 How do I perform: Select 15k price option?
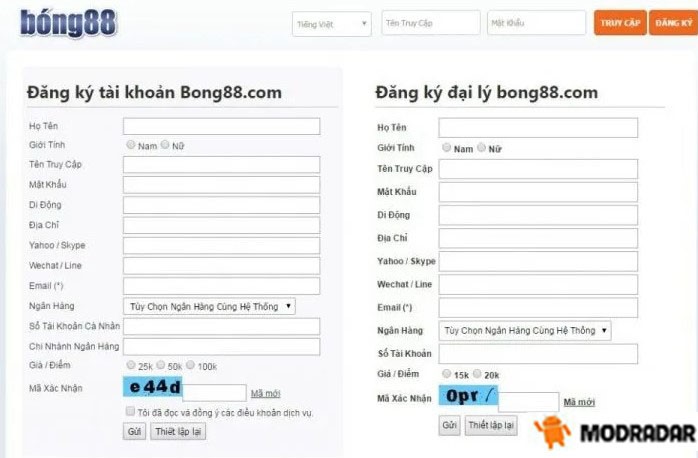[446, 373]
